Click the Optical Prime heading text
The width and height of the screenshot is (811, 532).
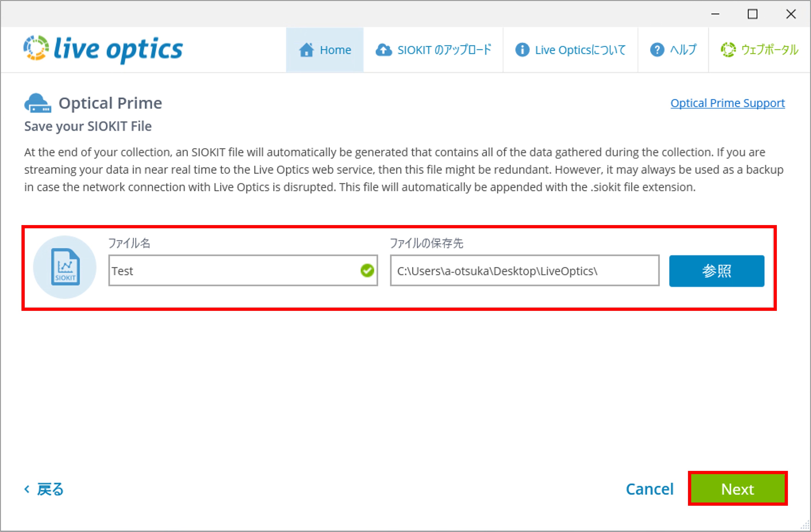click(x=110, y=103)
